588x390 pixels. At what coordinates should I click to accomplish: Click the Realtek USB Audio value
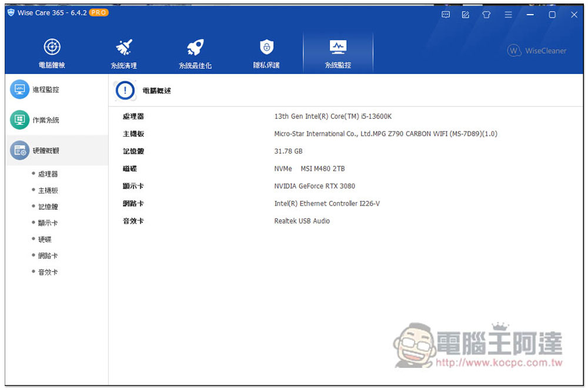tap(302, 221)
